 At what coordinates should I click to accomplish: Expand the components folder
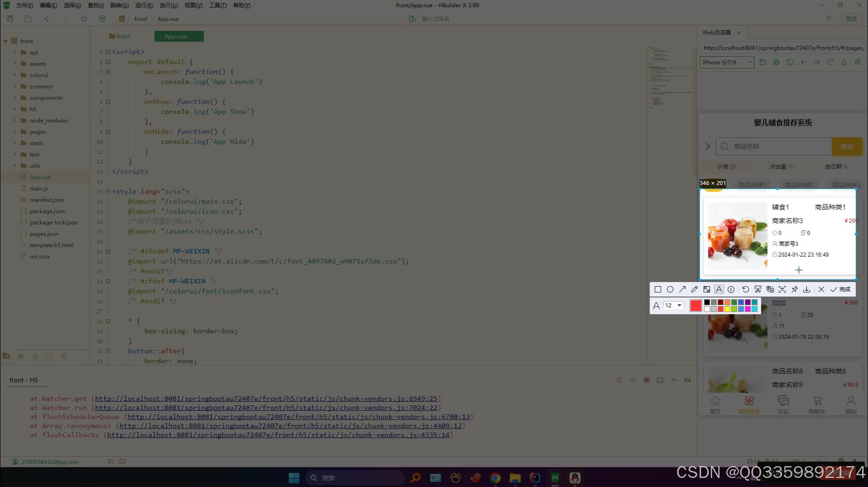(x=14, y=97)
